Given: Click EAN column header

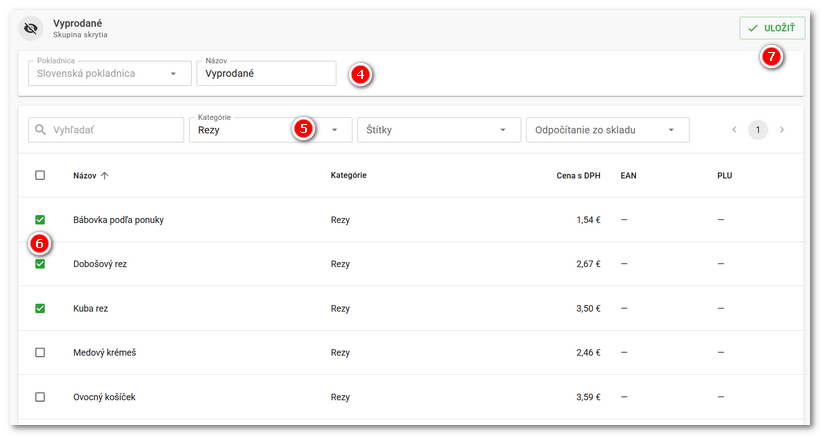Looking at the screenshot, I should (x=628, y=175).
